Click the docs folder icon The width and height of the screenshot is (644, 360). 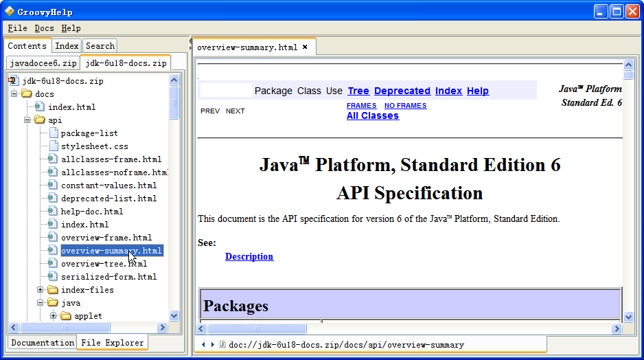coord(27,93)
